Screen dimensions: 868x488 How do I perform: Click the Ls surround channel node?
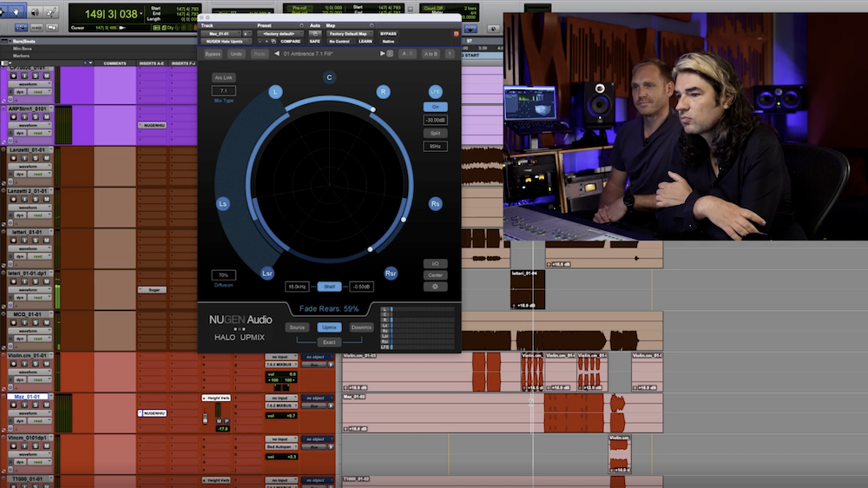click(222, 204)
